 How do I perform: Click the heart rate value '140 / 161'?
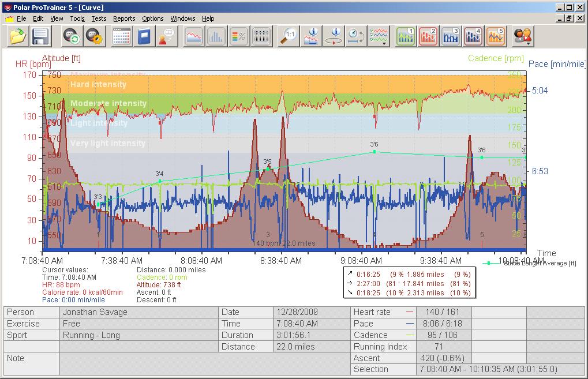442,312
